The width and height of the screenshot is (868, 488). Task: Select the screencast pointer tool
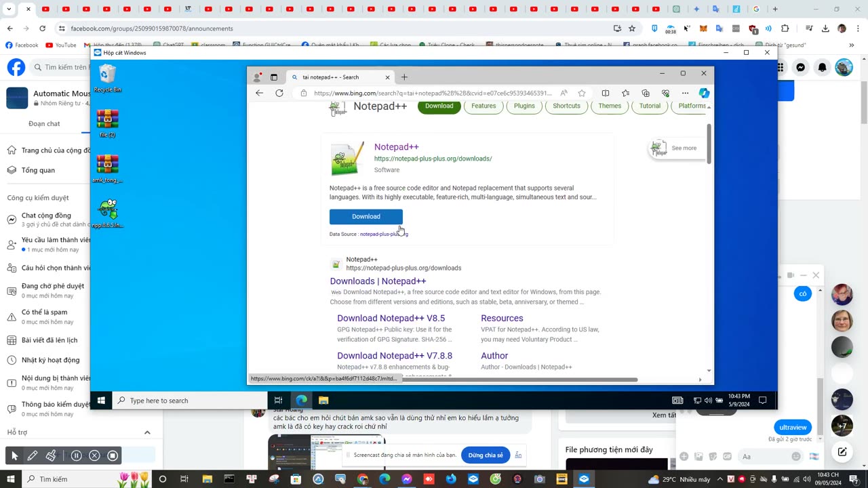click(x=15, y=455)
